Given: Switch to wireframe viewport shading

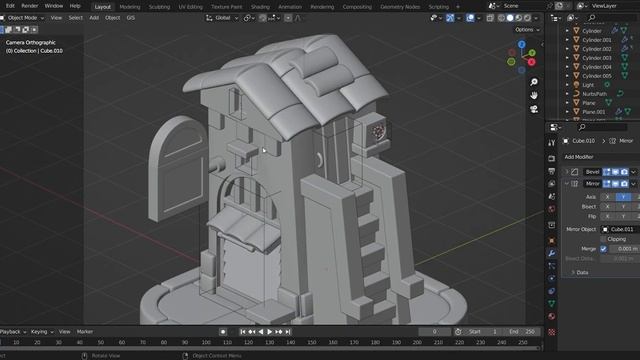Looking at the screenshot, I should 501,18.
